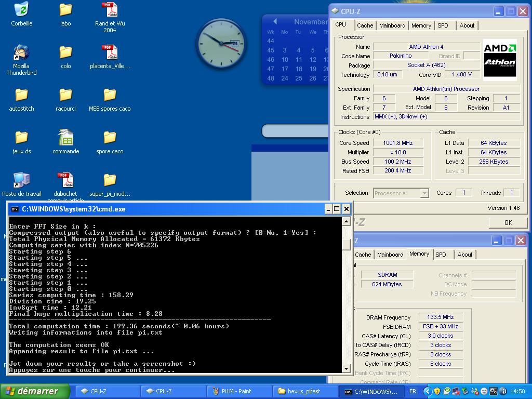Open the dubochet PDF icon
Screen dimensions: 532x399
pos(65,180)
